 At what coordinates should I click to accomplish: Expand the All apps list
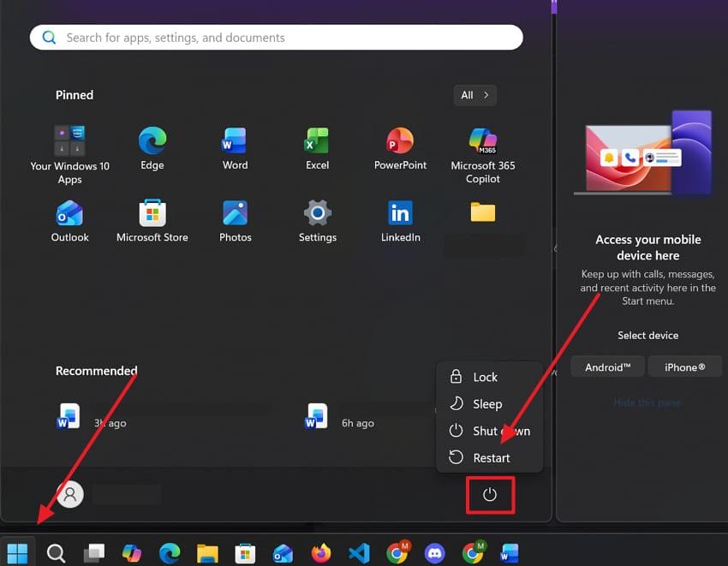474,95
